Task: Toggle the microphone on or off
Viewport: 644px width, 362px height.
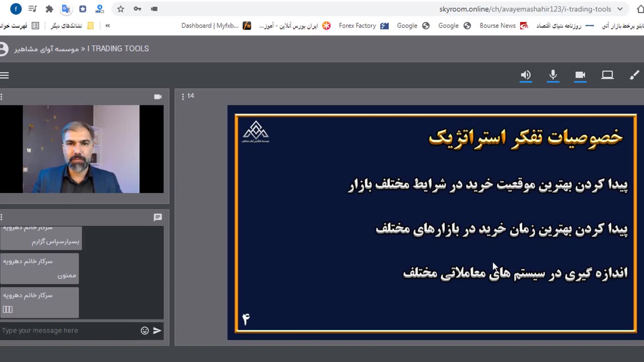Action: pos(553,75)
